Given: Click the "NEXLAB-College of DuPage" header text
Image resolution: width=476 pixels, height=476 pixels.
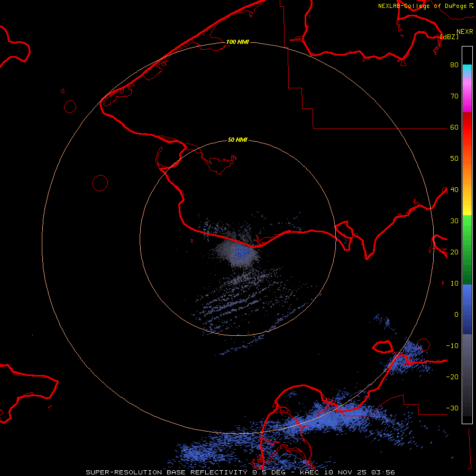Looking at the screenshot, I should (422, 6).
